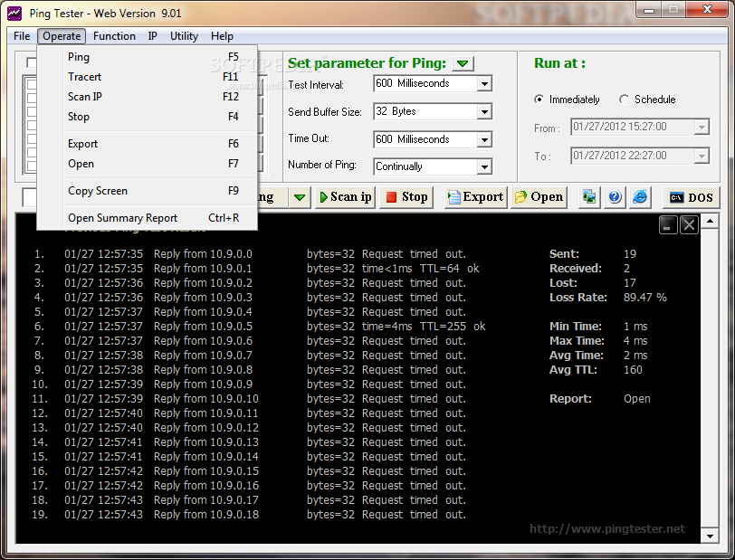Click the http://www.pingtester.net link
Viewport: 735px width, 560px height.
(x=607, y=529)
